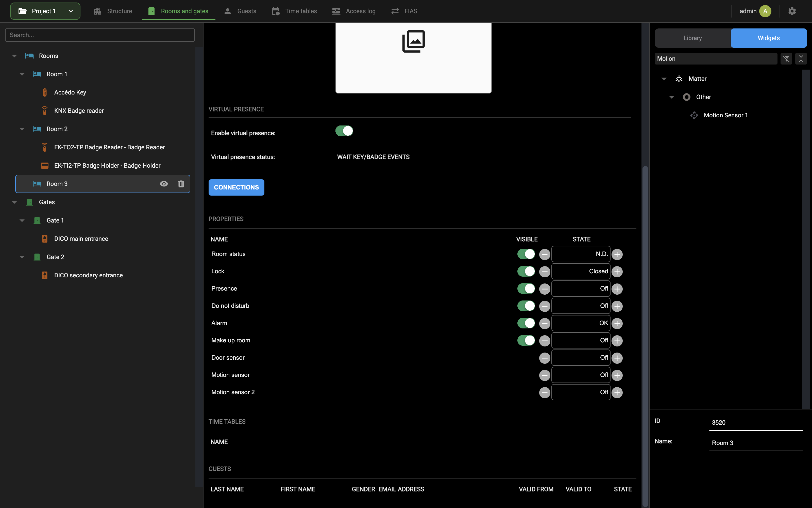Collapse the Rooms tree node
Screen dimensions: 812x508
pyautogui.click(x=14, y=56)
